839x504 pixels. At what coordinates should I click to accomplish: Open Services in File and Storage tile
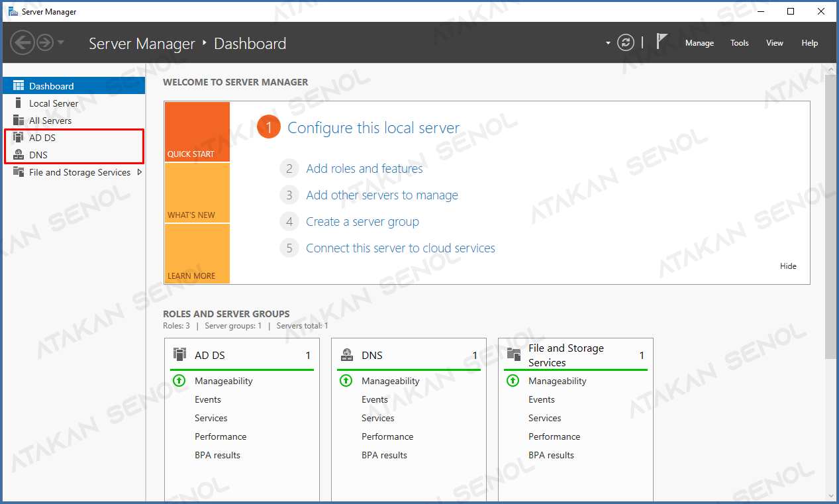tap(545, 418)
